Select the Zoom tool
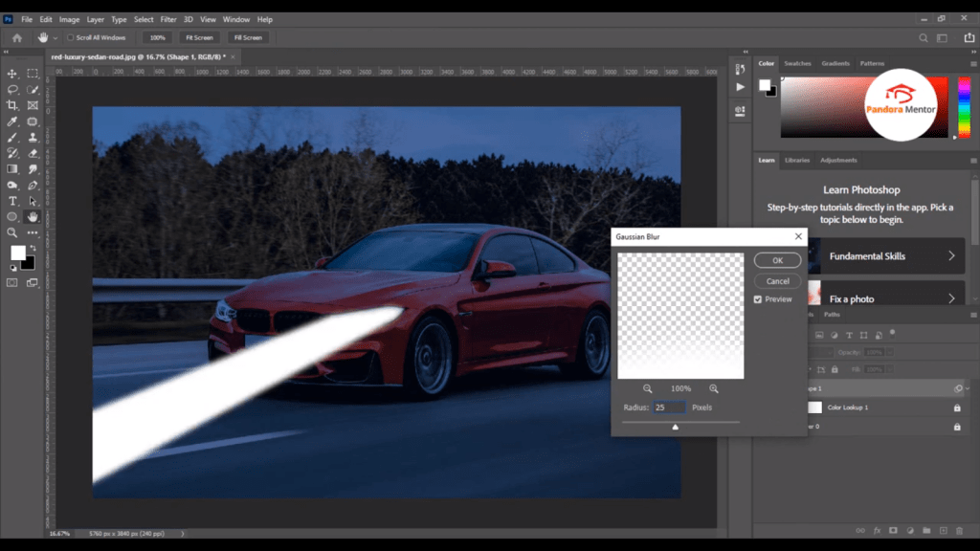 tap(11, 230)
